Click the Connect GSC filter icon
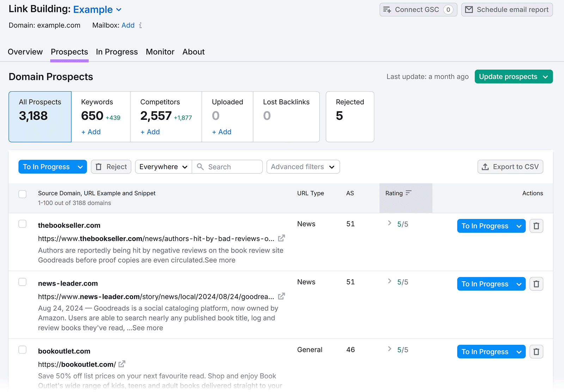Image resolution: width=564 pixels, height=392 pixels. point(387,10)
